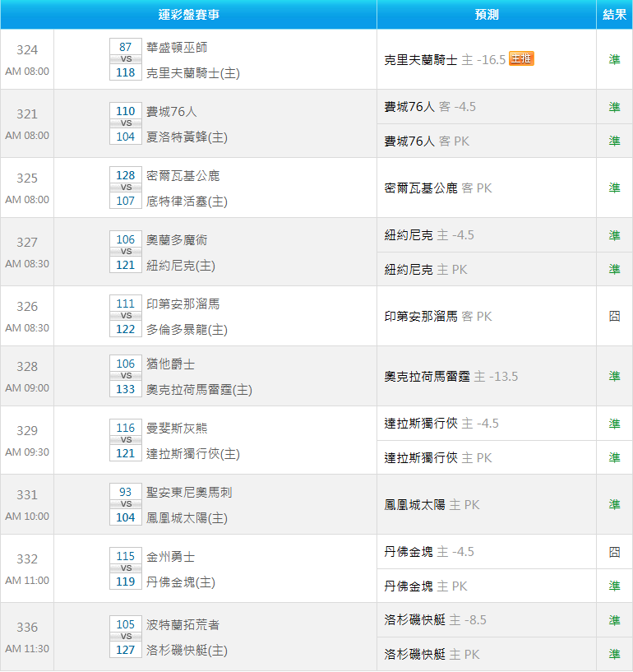Click score 133 for 奧克拉荷馬雷霆
The height and width of the screenshot is (672, 633).
pyautogui.click(x=126, y=389)
